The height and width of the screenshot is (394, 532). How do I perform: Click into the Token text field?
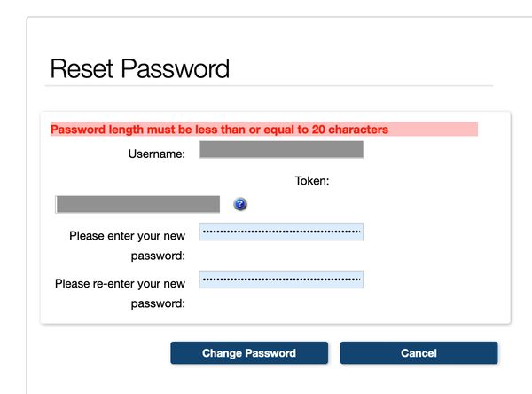pos(137,204)
